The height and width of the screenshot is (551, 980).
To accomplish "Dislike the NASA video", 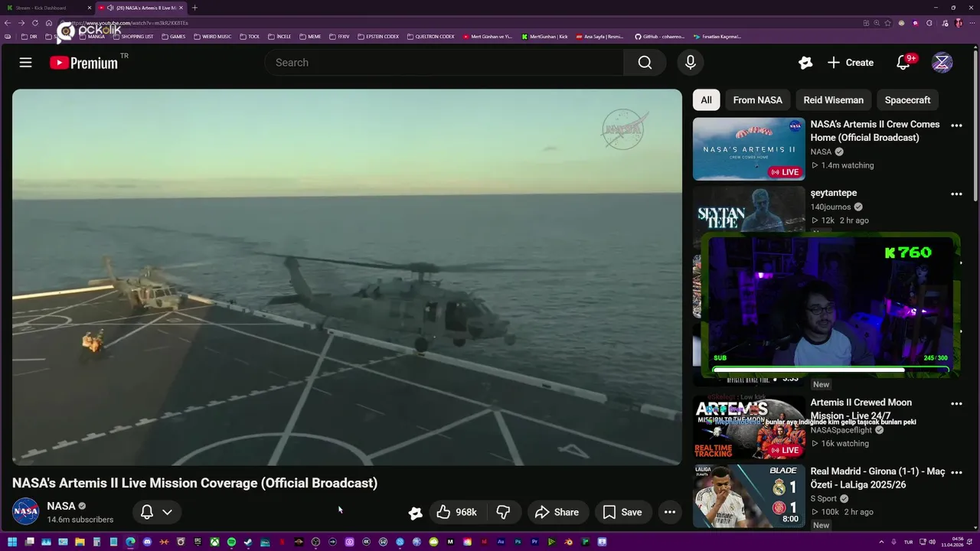I will tap(503, 512).
